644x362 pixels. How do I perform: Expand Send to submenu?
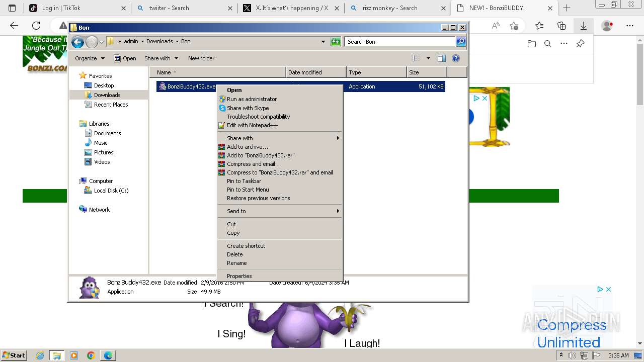[x=279, y=211]
